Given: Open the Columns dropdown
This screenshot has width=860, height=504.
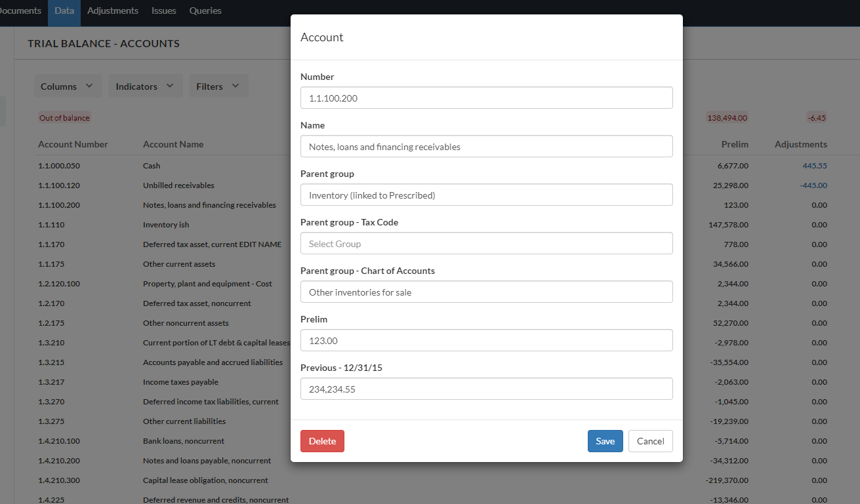Looking at the screenshot, I should 68,87.
